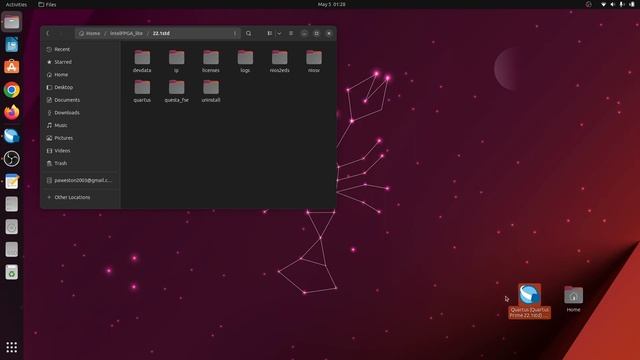Open Other Locations in the sidebar
The image size is (640, 360).
[x=80, y=197]
